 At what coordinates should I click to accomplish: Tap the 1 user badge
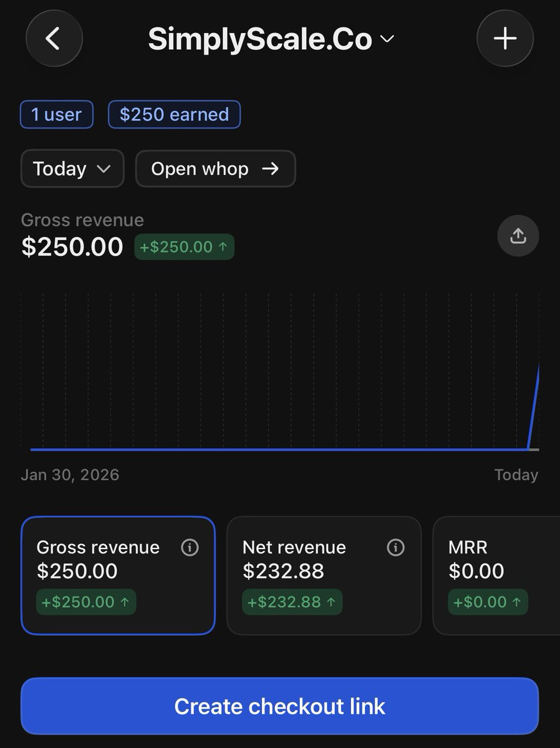(x=57, y=115)
